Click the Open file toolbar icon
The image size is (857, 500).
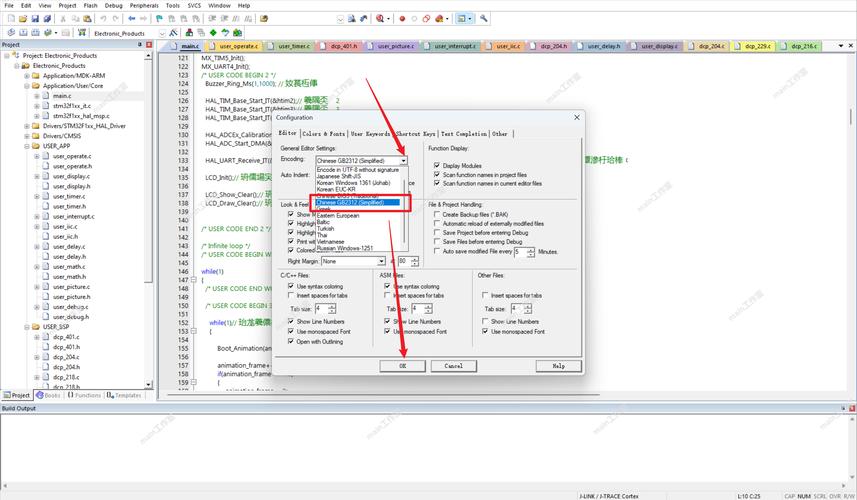pyautogui.click(x=23, y=19)
